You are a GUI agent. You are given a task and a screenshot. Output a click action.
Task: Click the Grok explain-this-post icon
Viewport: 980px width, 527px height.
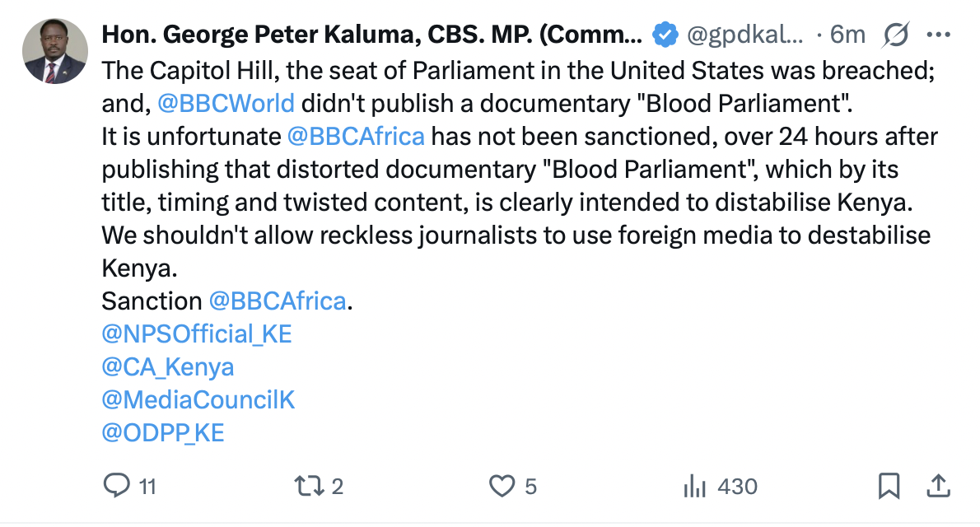coord(895,35)
